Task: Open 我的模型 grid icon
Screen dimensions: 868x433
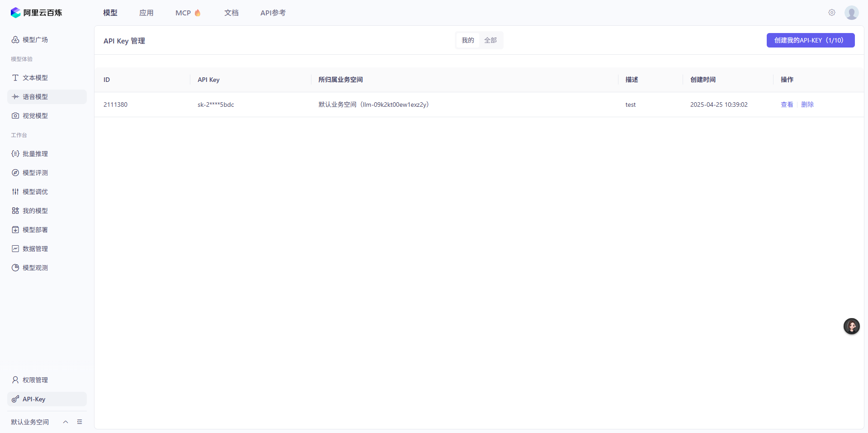Action: (15, 211)
